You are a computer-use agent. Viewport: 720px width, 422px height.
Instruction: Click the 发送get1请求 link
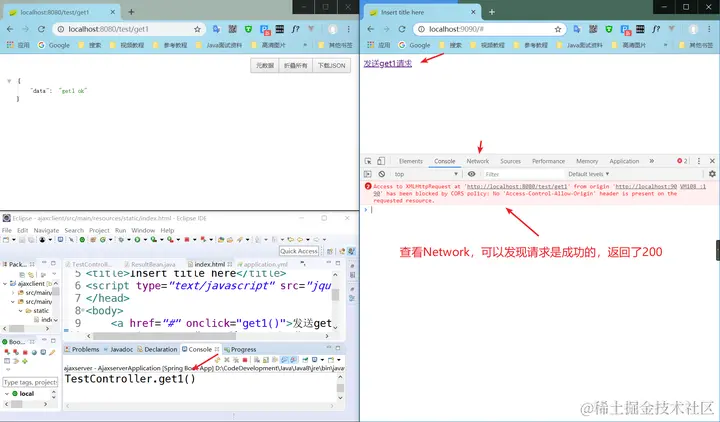[388, 63]
